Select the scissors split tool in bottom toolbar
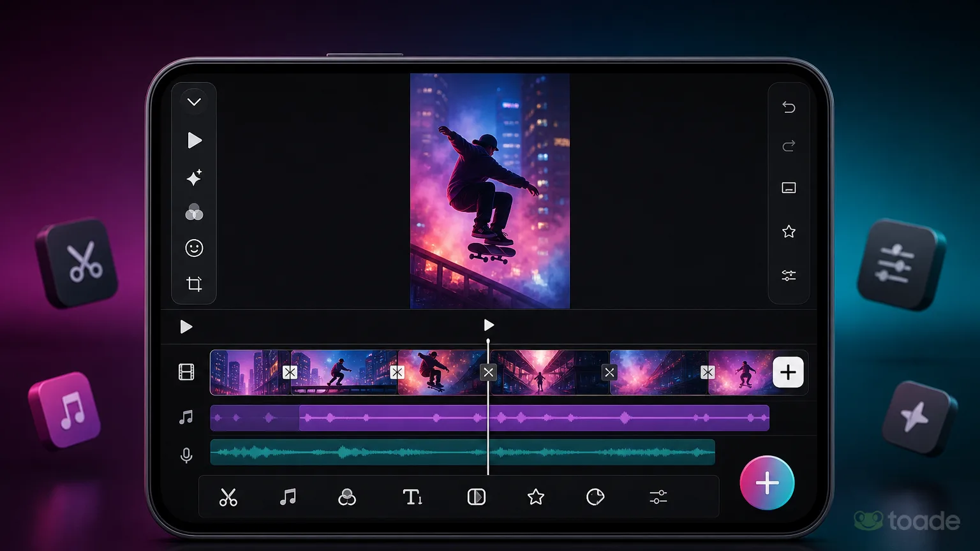Image resolution: width=980 pixels, height=551 pixels. (x=228, y=497)
